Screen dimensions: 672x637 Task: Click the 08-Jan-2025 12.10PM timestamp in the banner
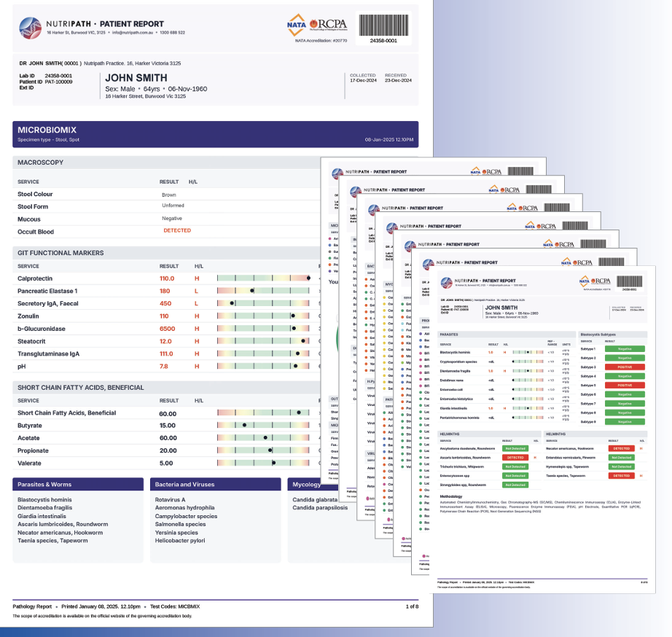click(389, 140)
